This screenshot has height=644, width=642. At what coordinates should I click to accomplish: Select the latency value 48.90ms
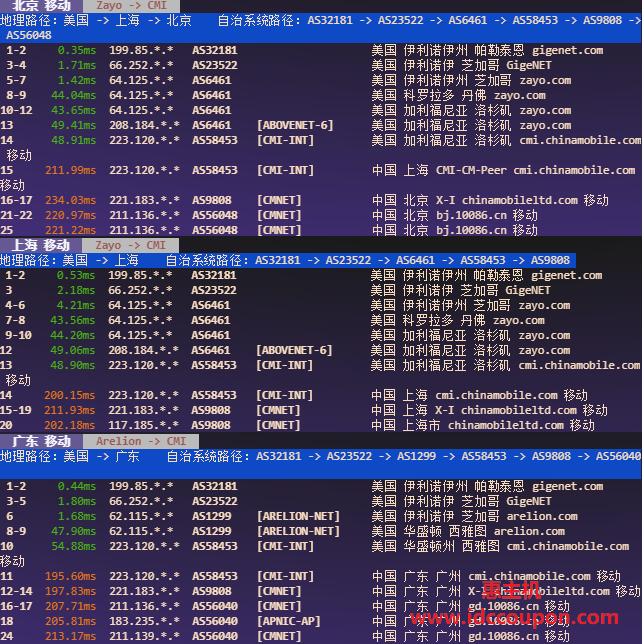[73, 365]
